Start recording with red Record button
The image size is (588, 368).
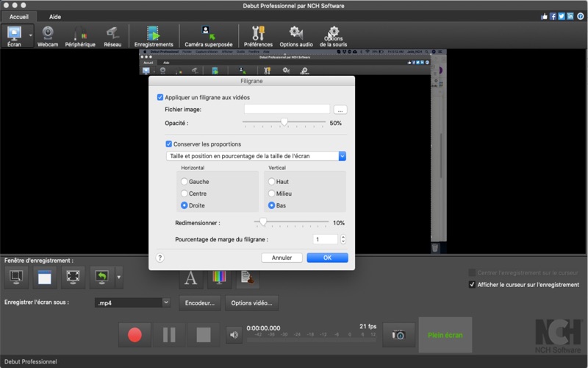[x=135, y=335]
